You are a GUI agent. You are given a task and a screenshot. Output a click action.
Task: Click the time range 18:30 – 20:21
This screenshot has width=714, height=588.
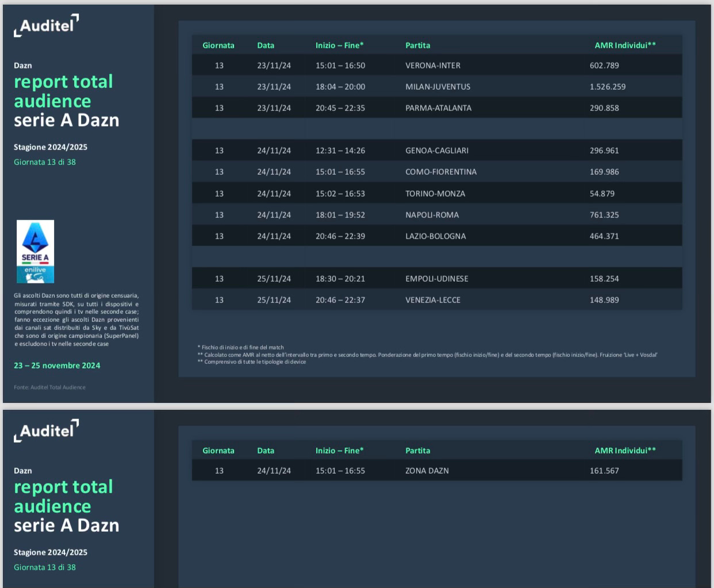tap(340, 279)
